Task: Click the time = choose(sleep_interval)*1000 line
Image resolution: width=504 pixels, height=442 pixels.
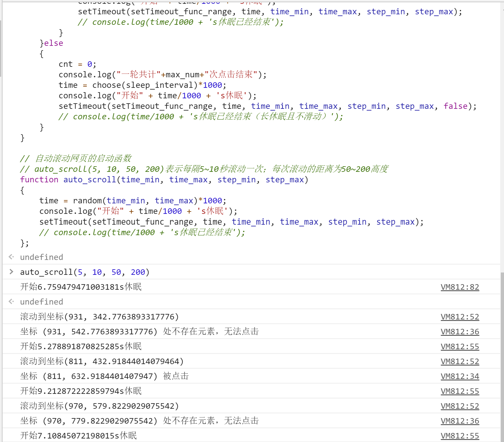Action: click(x=142, y=85)
